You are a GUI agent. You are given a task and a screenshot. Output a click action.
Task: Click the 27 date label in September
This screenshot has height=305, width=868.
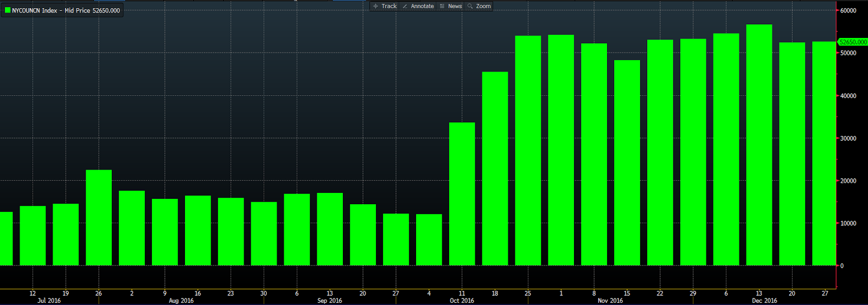[x=396, y=293]
